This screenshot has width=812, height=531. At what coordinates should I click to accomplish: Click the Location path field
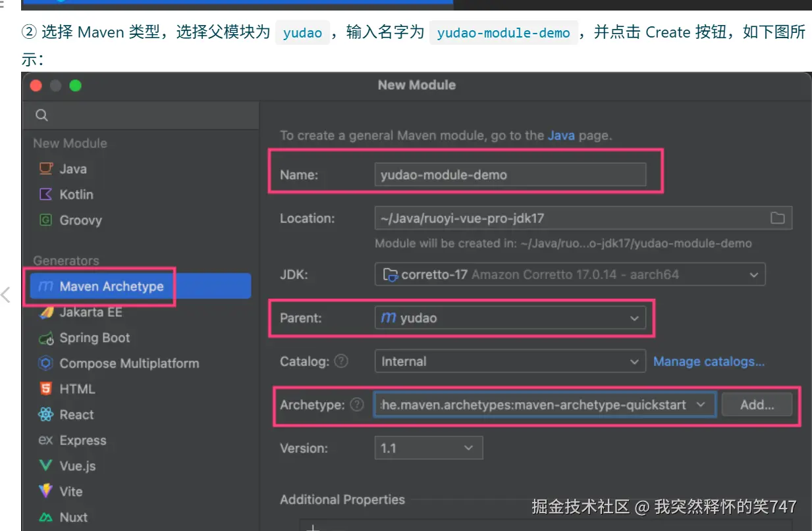pyautogui.click(x=583, y=218)
